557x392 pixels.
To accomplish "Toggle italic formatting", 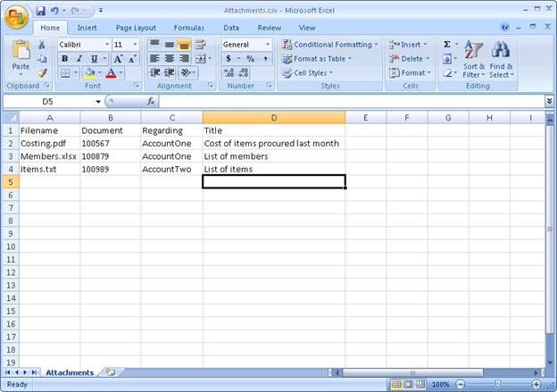I will coord(79,59).
